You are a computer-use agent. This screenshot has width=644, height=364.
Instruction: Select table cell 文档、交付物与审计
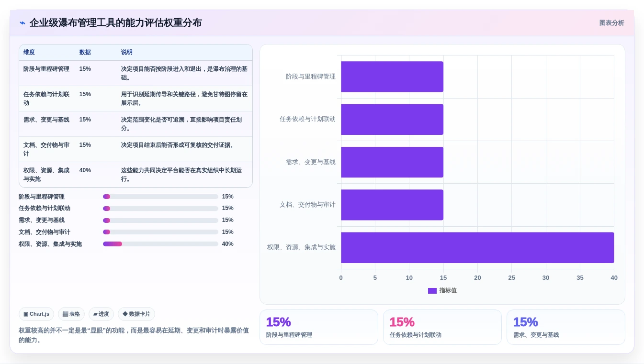tap(46, 149)
